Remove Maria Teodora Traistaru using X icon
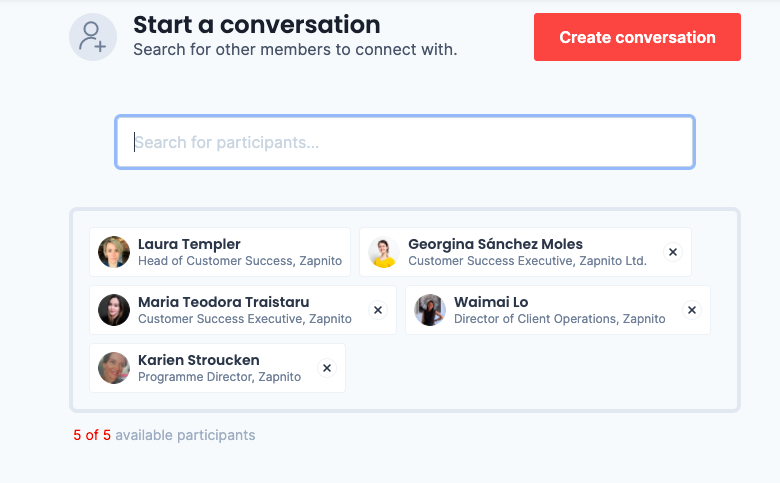 click(378, 310)
